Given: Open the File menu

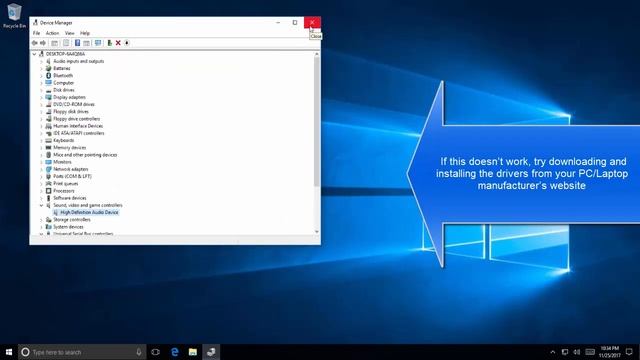Looking at the screenshot, I should pos(36,33).
